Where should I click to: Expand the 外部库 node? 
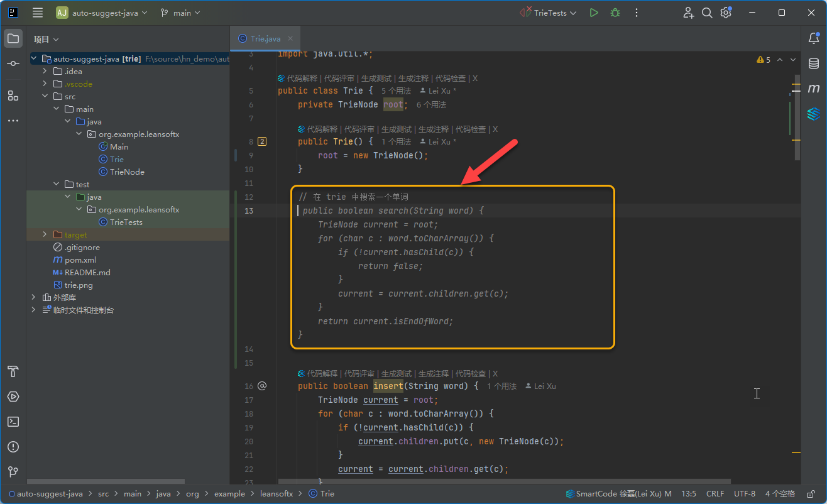[34, 297]
